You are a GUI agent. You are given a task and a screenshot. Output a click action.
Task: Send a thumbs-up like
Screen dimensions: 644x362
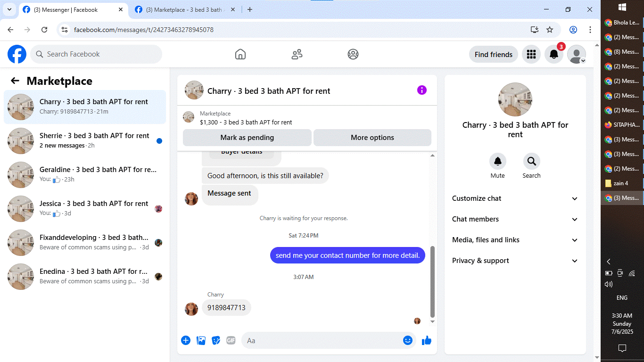click(427, 340)
